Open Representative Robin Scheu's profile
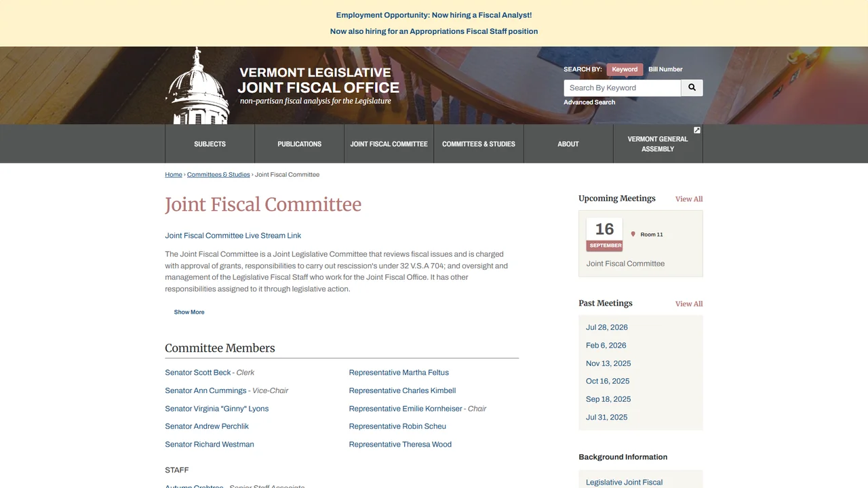This screenshot has width=868, height=488. [397, 426]
